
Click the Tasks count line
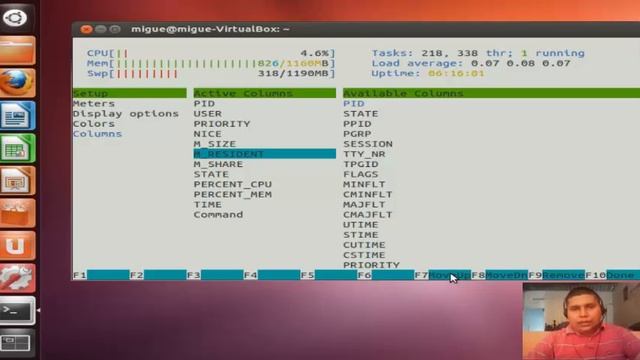478,53
